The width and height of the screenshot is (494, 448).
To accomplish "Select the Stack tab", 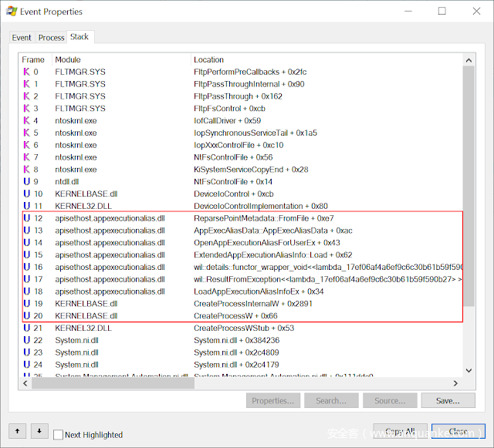I will click(80, 37).
